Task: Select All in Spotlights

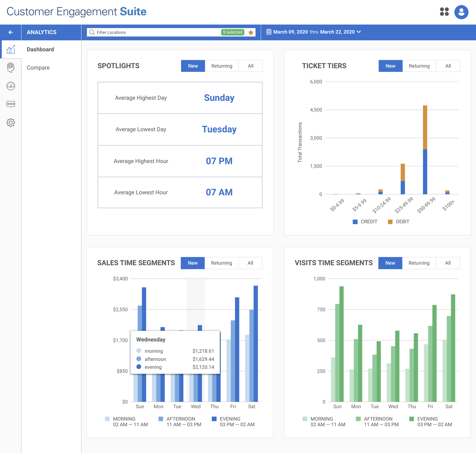Action: (251, 66)
